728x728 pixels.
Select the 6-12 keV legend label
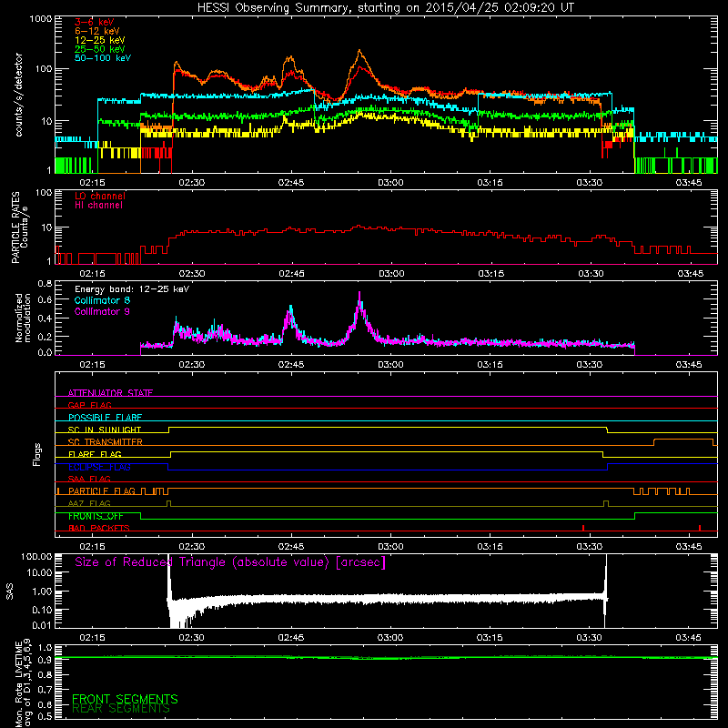[x=97, y=31]
